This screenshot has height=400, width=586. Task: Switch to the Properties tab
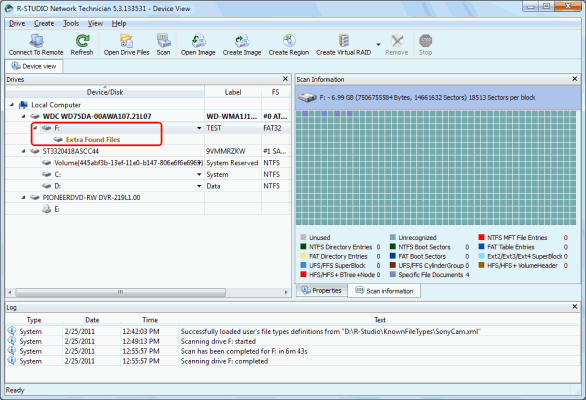(321, 290)
